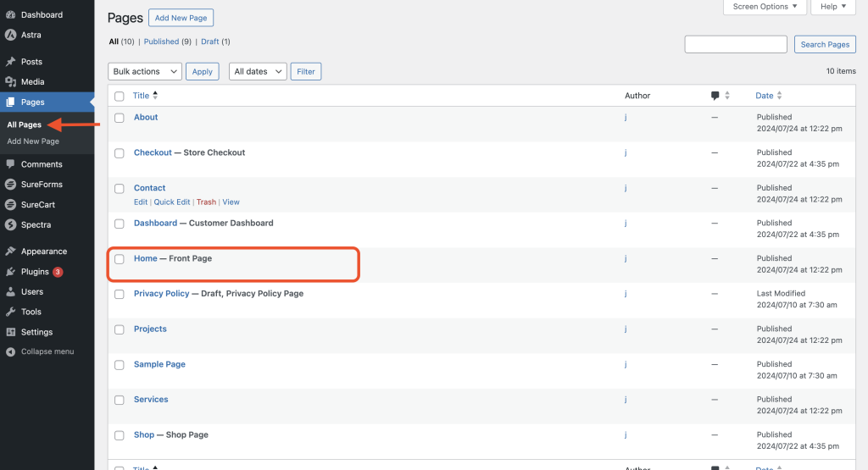Check the Services page checkbox
Viewport: 868px width, 470px height.
[x=119, y=400]
